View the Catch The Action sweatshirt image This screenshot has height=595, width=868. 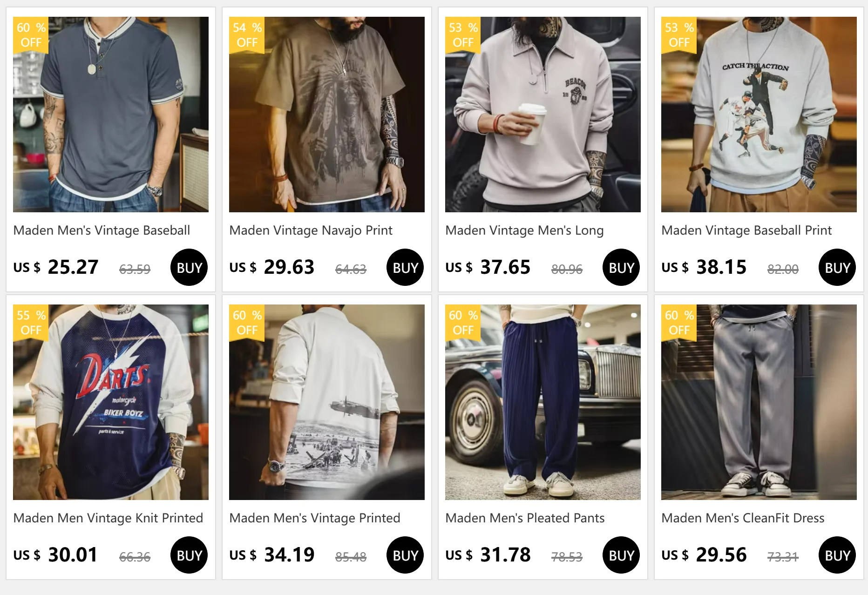tap(759, 115)
